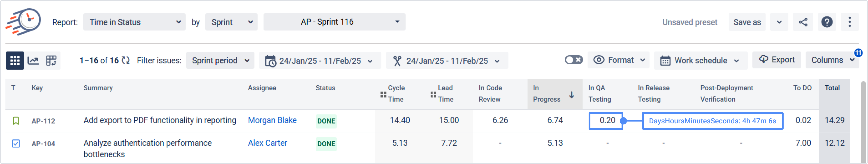Expand the Sprint period filter dropdown
This screenshot has width=868, height=164.
220,61
